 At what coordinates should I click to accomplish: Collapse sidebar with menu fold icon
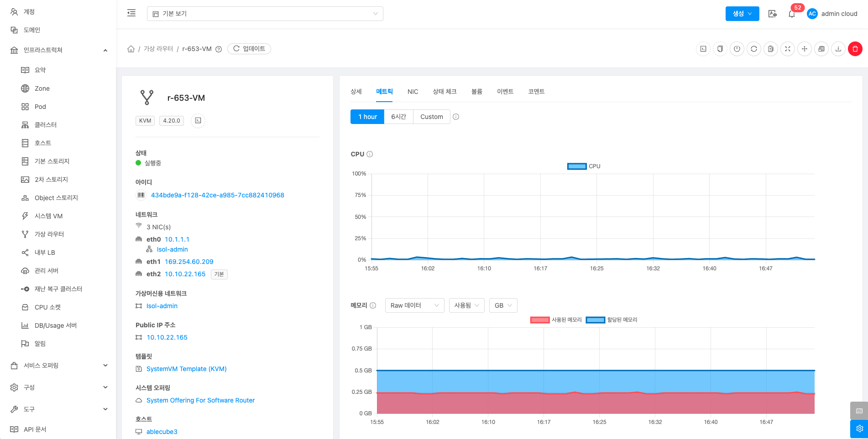tap(131, 13)
